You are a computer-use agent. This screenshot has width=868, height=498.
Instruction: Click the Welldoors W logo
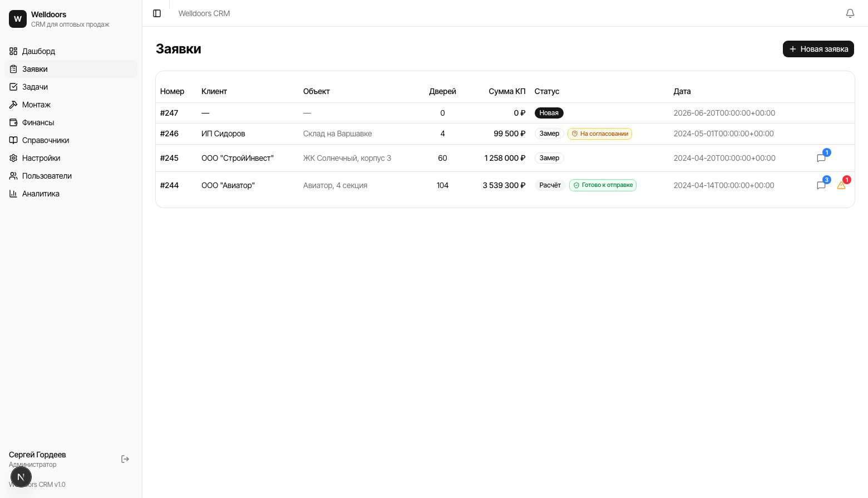(x=18, y=19)
